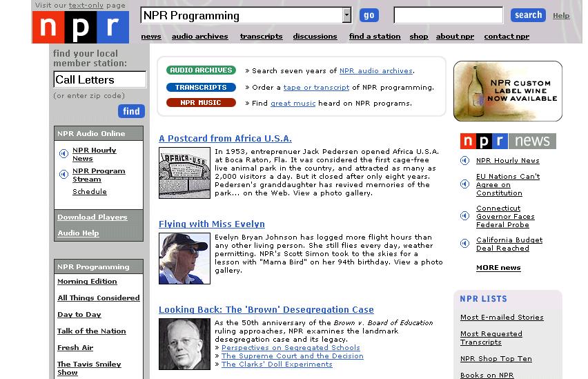Screen dimensions: 588x379
Task: Open NPR Program Stream text link
Action: 99,175
